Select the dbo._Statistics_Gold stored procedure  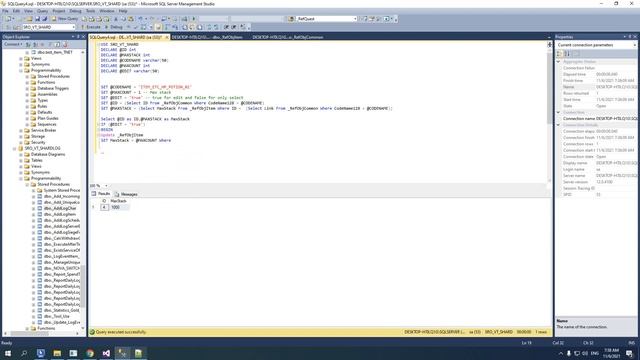(x=62, y=310)
